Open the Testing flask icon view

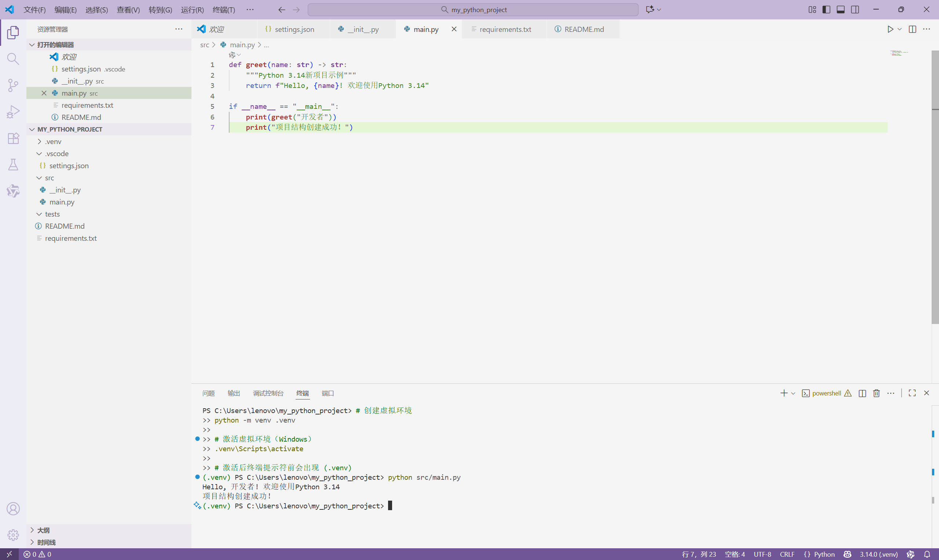click(x=13, y=165)
